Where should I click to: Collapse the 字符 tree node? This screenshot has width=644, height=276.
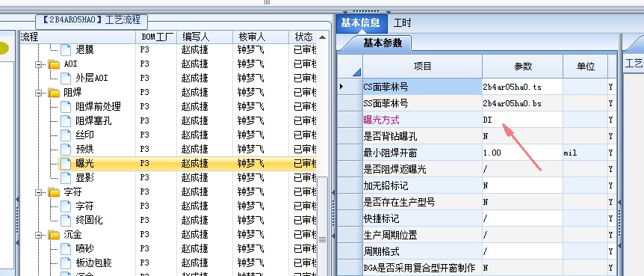[x=39, y=192]
